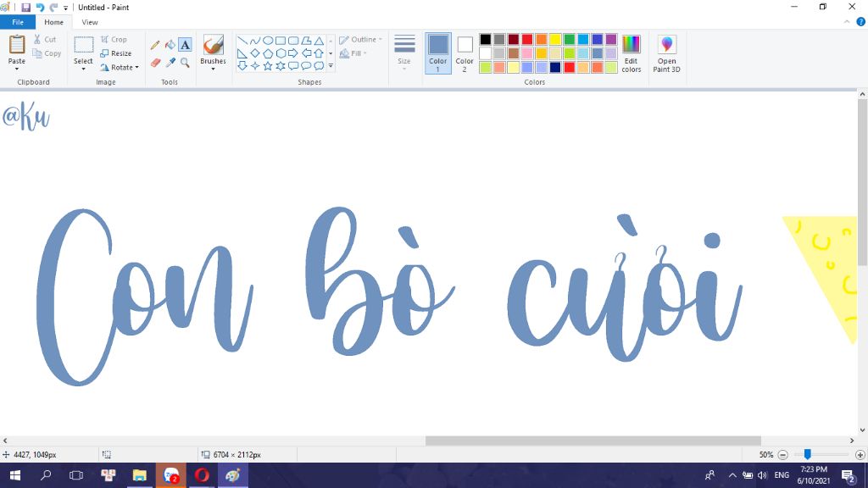Expand the Rotate dropdown menu

point(136,68)
